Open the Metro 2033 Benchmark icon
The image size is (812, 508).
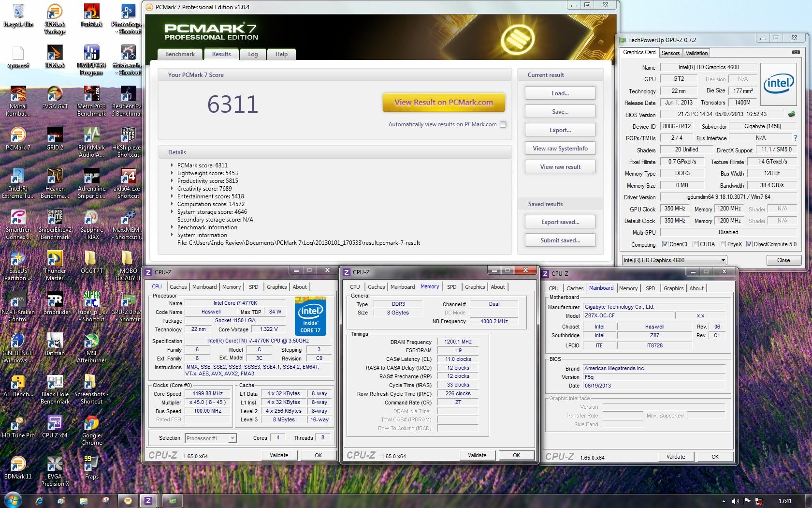[x=91, y=101]
